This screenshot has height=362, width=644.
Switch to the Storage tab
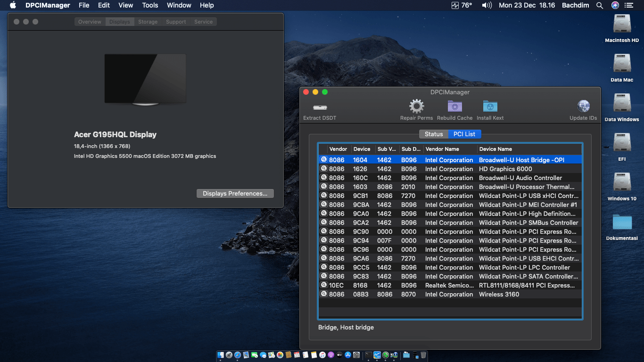click(x=148, y=22)
